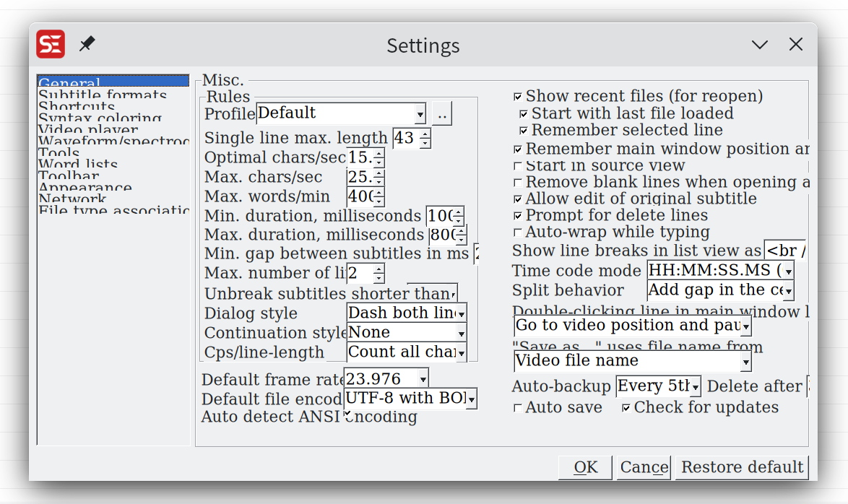Open the Time code mode dropdown

(787, 271)
